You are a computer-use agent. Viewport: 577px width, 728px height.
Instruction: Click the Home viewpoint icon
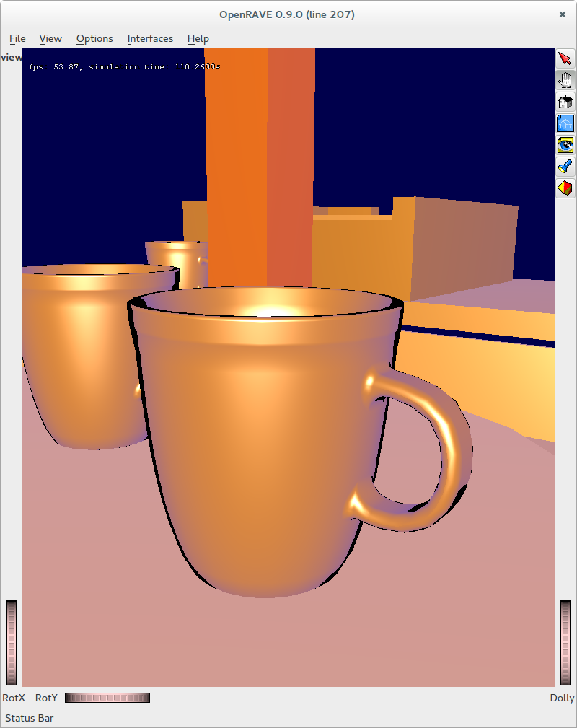point(565,102)
